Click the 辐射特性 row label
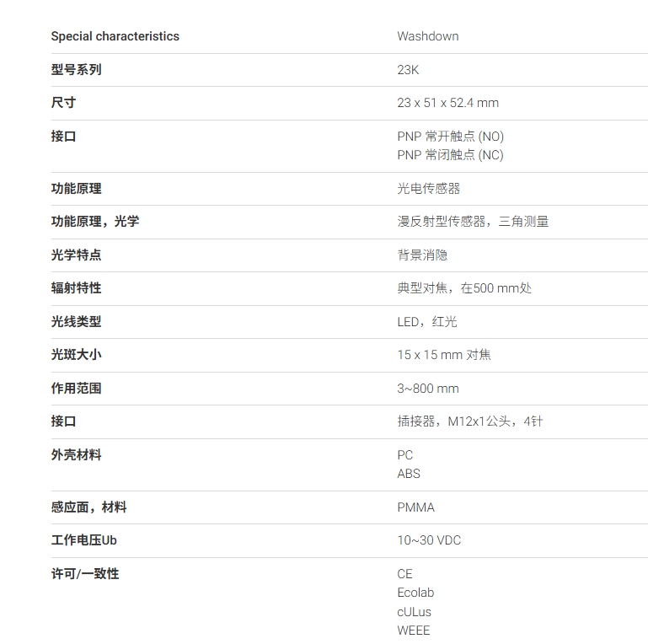The image size is (648, 644). (x=76, y=288)
